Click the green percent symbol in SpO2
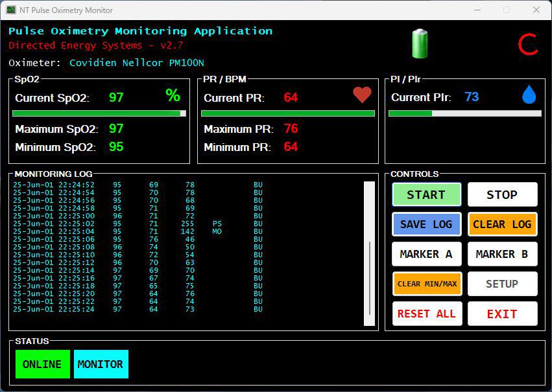This screenshot has width=552, height=392. [173, 96]
